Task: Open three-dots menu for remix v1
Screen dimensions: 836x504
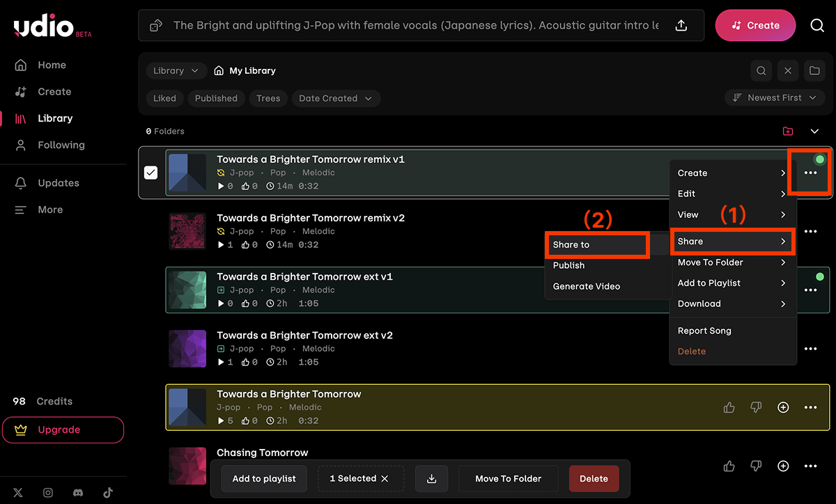Action: tap(810, 173)
